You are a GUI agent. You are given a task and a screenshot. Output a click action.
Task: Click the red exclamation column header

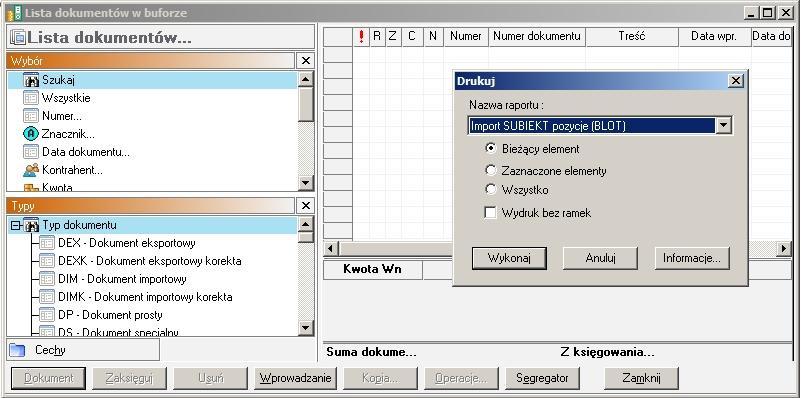[361, 36]
